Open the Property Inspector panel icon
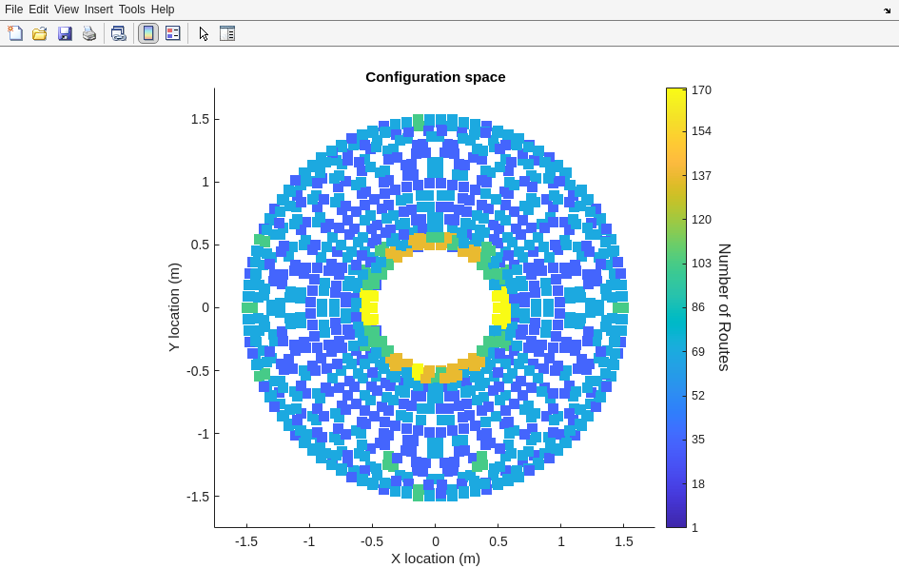 (x=227, y=33)
